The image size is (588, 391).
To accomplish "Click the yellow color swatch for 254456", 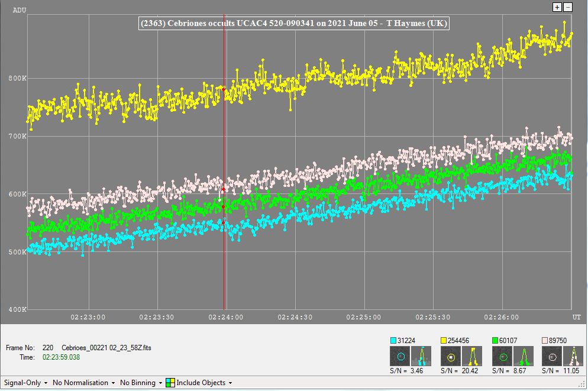I will coord(444,341).
